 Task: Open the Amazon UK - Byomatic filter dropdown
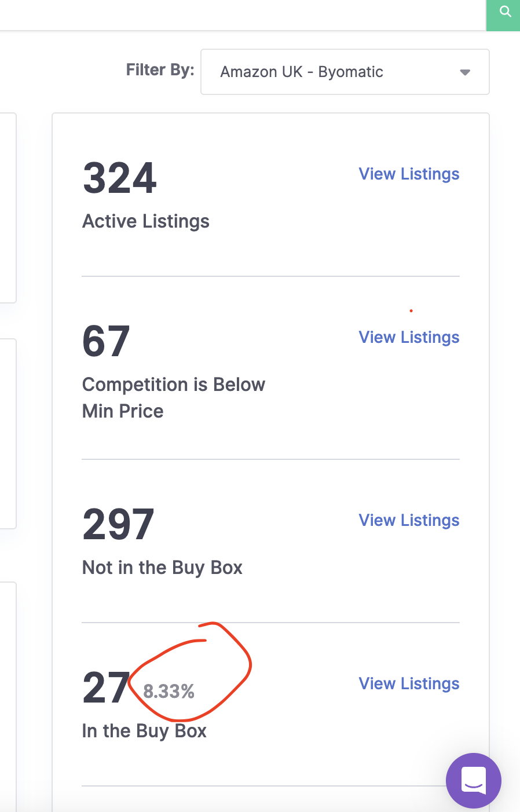click(x=345, y=72)
